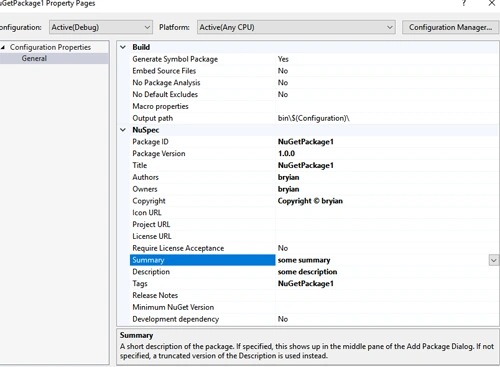Open the Platform dropdown Active(Any CPU)
The height and width of the screenshot is (367, 500).
point(296,27)
